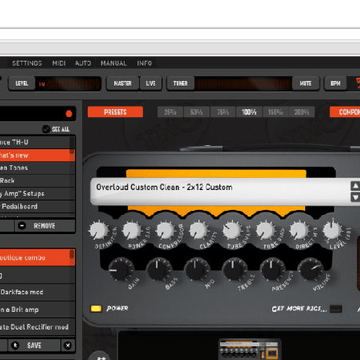Viewport: 360px width, 360px height.
Task: Click the DEFINITION knob
Action: click(99, 231)
